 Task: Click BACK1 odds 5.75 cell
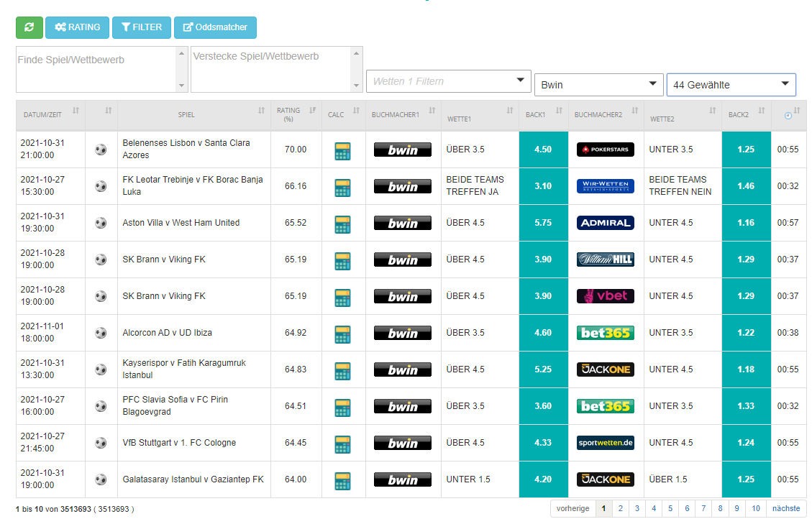tap(543, 223)
